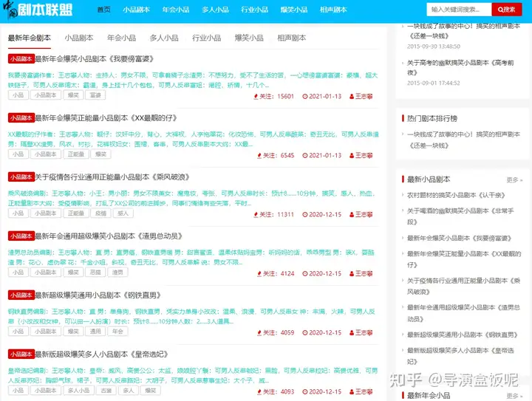The image size is (532, 401).
Task: Click the 古装 tag under 皇帝选妃
Action: point(106,391)
